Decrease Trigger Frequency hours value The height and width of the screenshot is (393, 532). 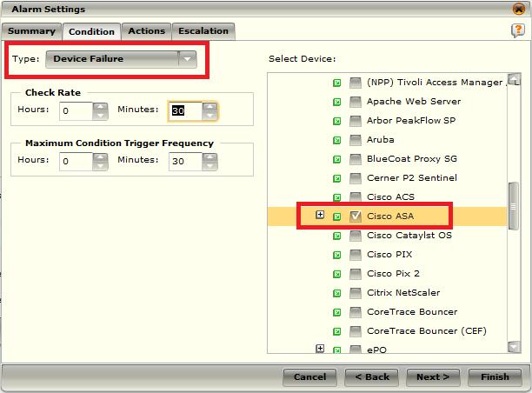[x=100, y=166]
